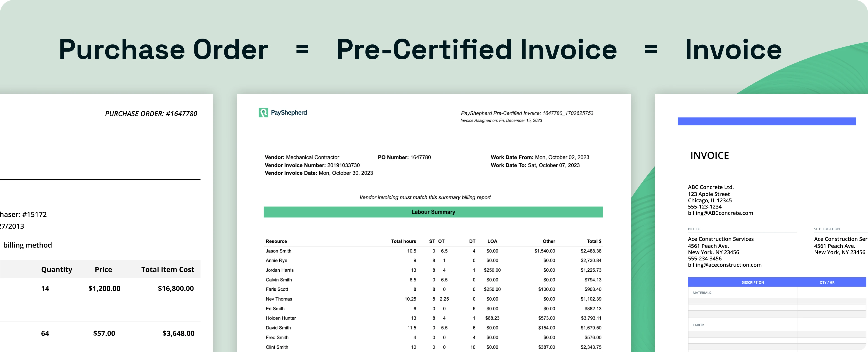868x352 pixels.
Task: Click the blue bar above INVOICE
Action: click(767, 121)
